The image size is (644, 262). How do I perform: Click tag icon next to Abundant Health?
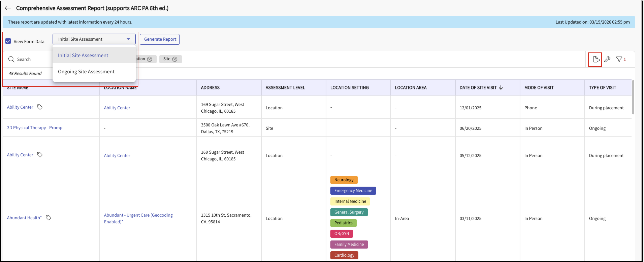click(49, 218)
